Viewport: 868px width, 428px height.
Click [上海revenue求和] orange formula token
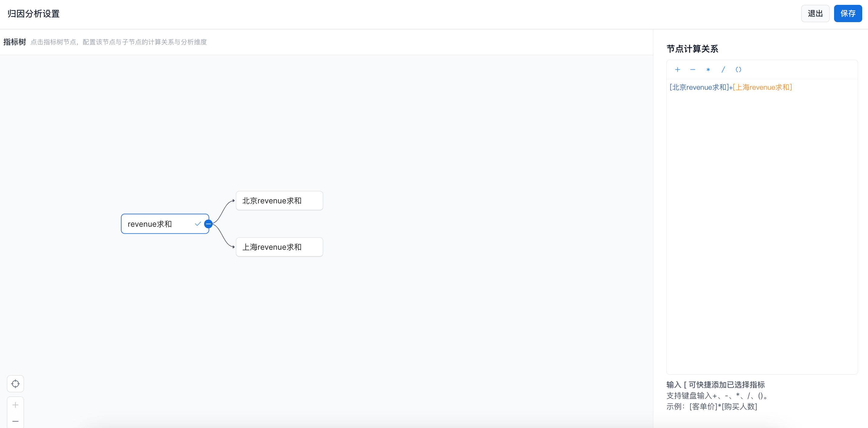click(x=762, y=87)
